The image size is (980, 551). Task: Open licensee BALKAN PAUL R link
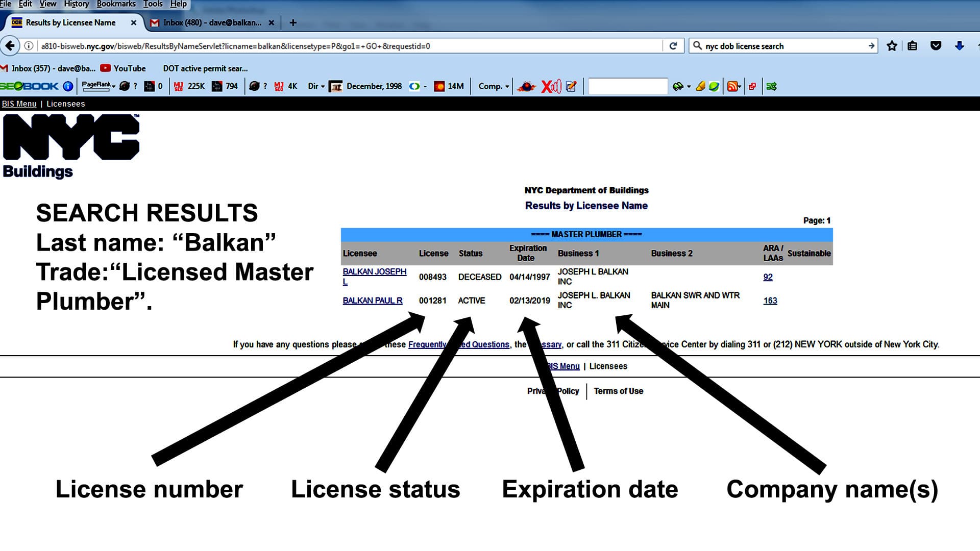pyautogui.click(x=373, y=300)
